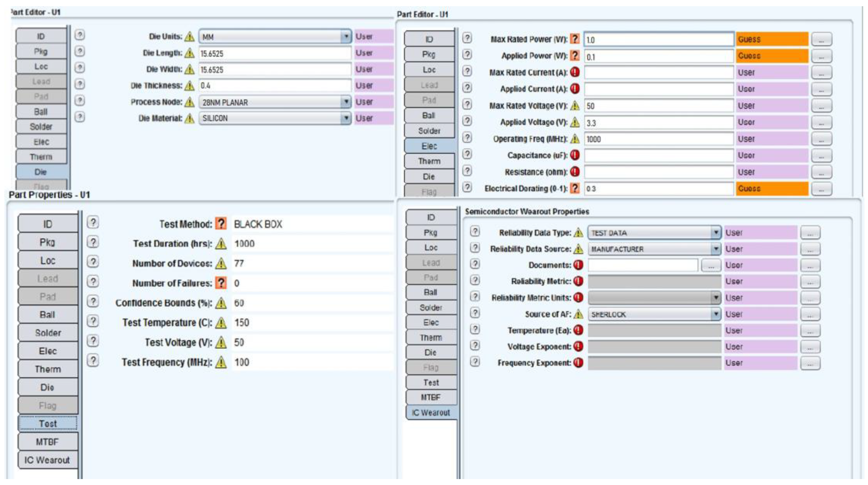Click the orange question icon beside Max Rated Power
Viewport: 868px width, 485px height.
(x=575, y=39)
